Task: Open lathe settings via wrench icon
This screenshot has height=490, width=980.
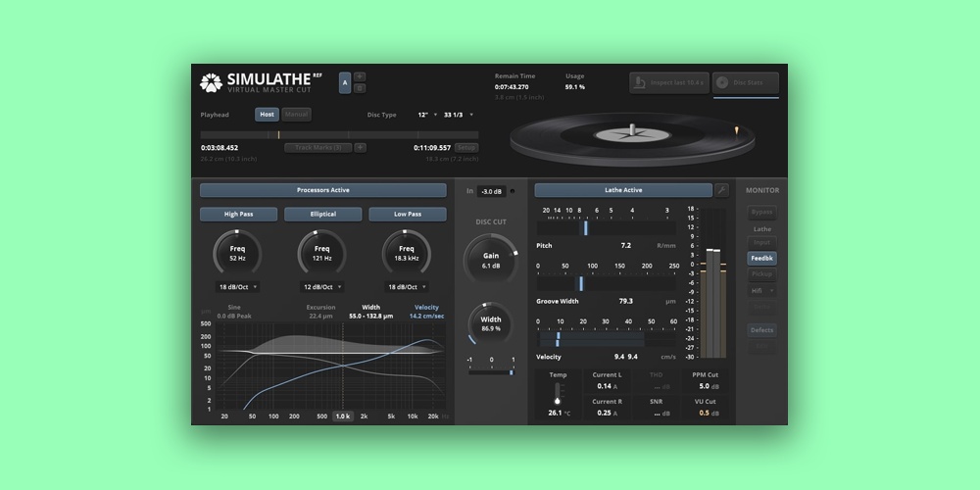Action: 722,190
